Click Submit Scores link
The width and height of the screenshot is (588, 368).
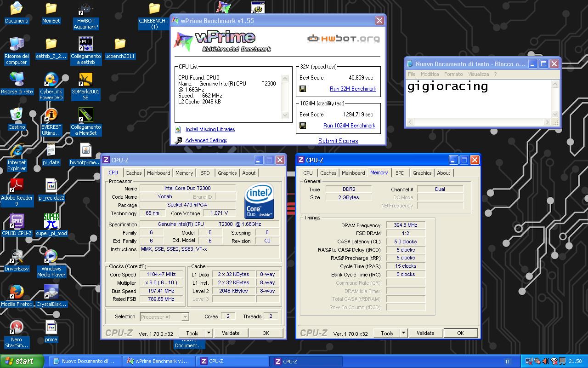click(x=338, y=141)
